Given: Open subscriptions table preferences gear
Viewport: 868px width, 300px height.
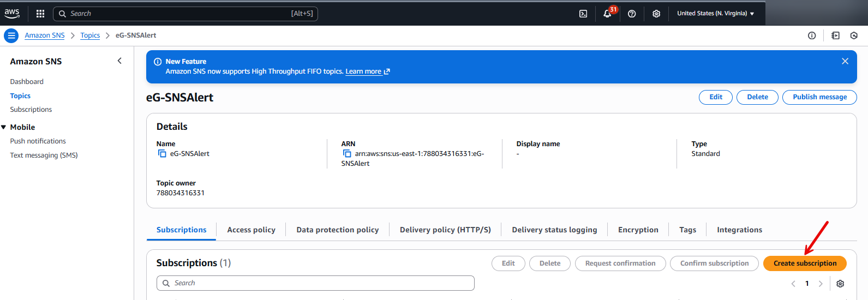Looking at the screenshot, I should coord(840,284).
